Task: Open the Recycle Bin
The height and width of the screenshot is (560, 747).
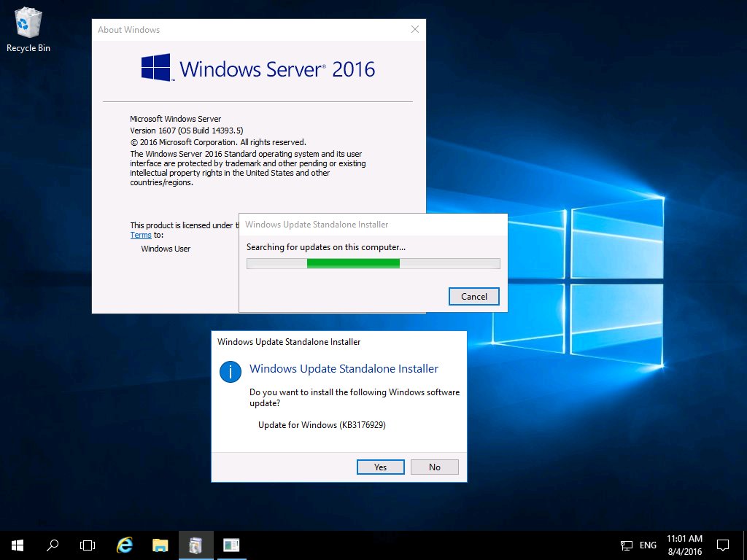Action: point(28,23)
